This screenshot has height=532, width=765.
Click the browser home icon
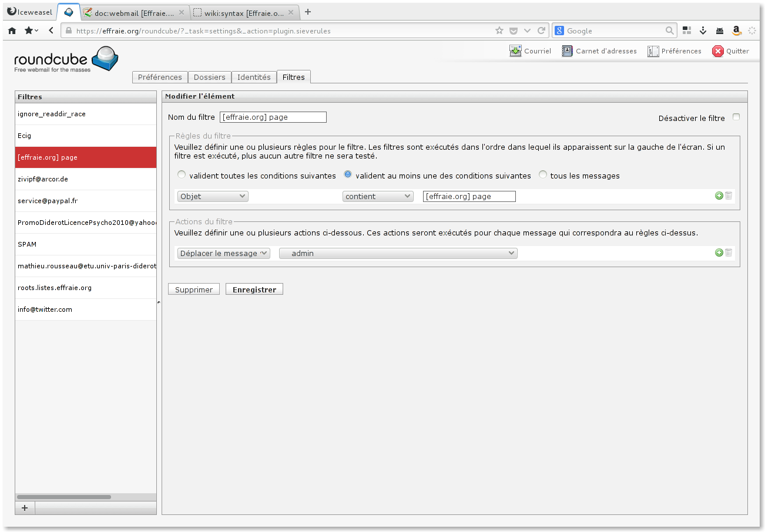point(12,31)
